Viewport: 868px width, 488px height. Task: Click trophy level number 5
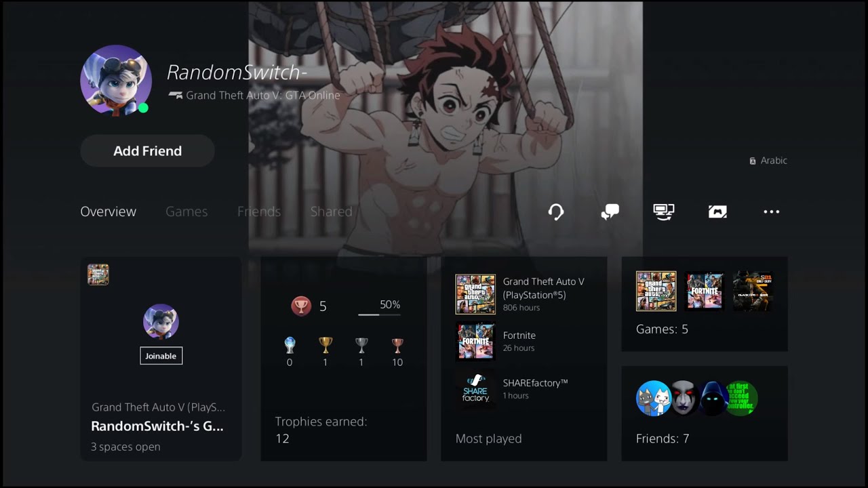(x=323, y=306)
